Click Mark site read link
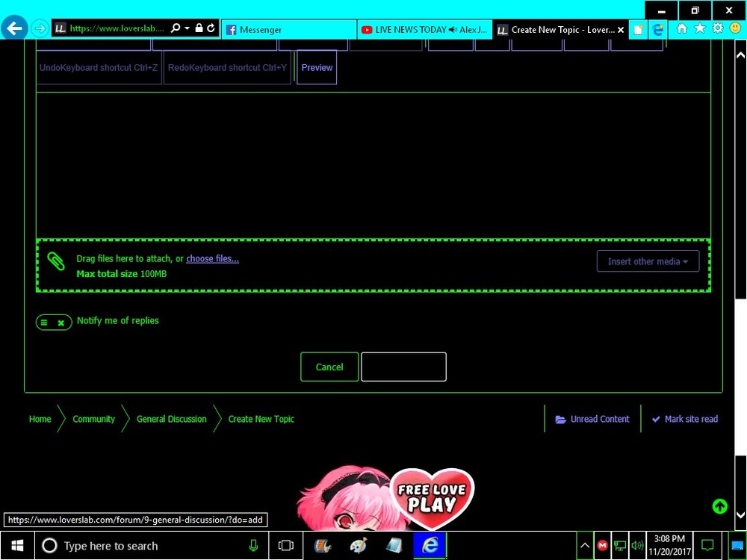747x560 pixels. (x=684, y=419)
